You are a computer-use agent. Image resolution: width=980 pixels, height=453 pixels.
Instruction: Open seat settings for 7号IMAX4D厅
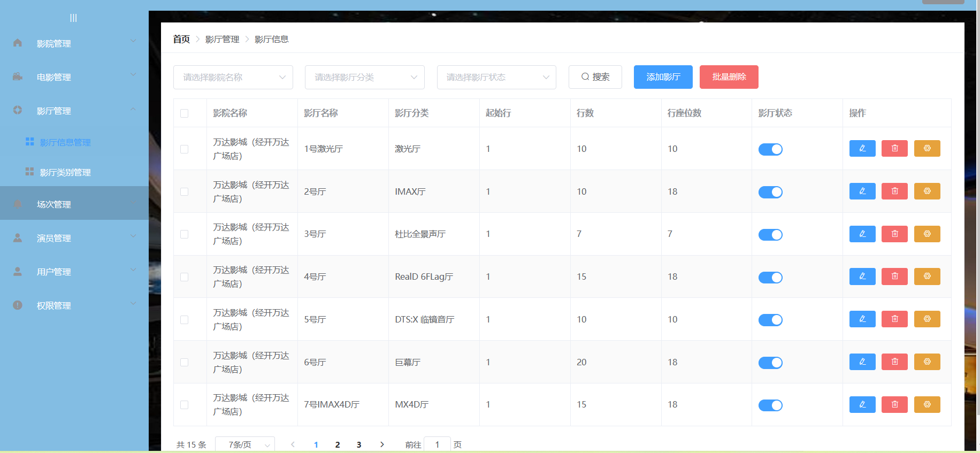927,404
